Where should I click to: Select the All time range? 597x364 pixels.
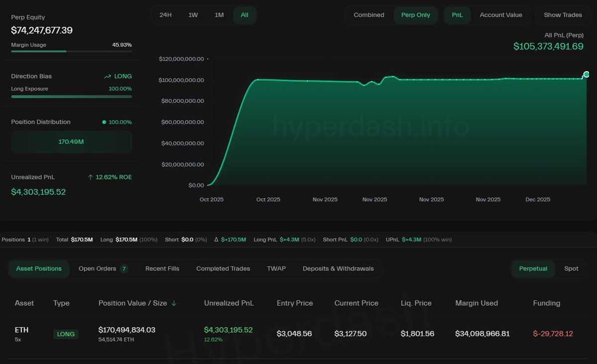[245, 15]
